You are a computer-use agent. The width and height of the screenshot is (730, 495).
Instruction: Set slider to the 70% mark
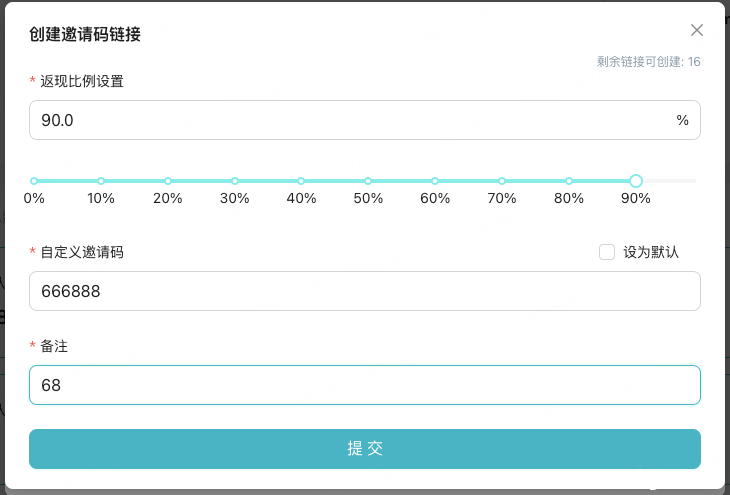502,181
